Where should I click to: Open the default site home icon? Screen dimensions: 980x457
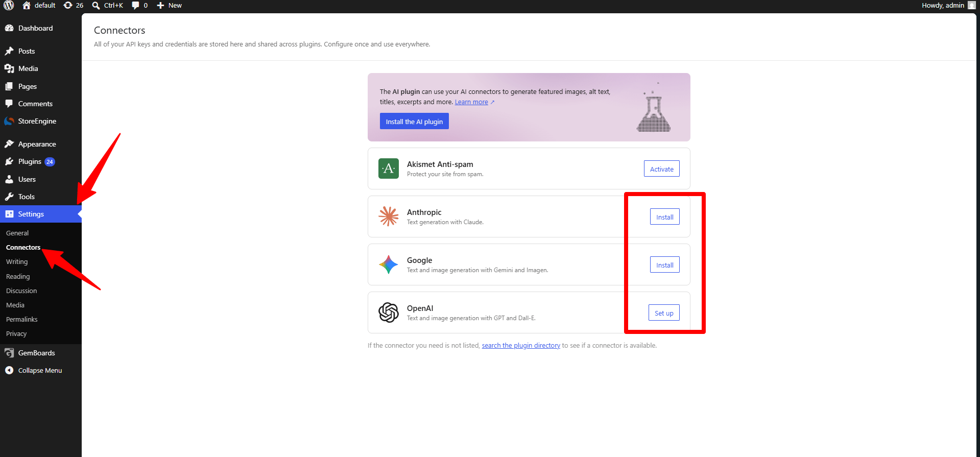pos(27,5)
